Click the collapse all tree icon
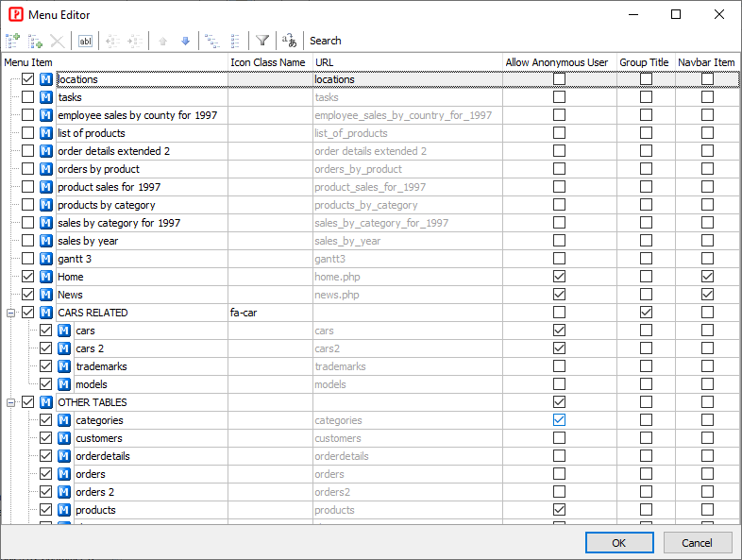 click(x=235, y=41)
